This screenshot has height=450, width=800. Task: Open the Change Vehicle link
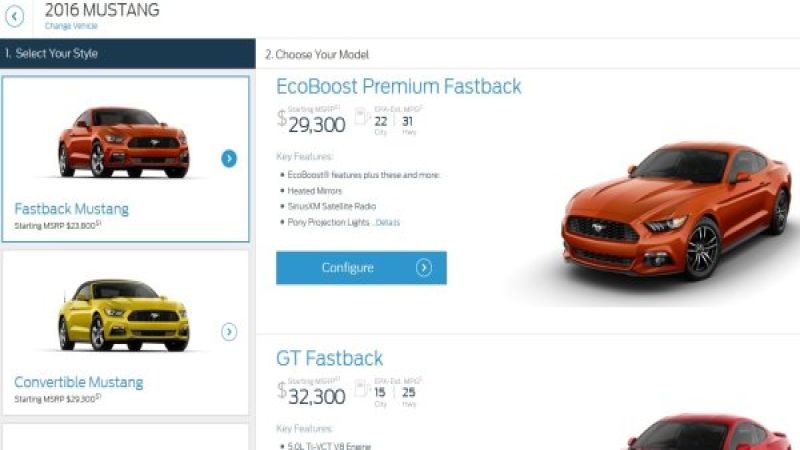click(x=71, y=26)
